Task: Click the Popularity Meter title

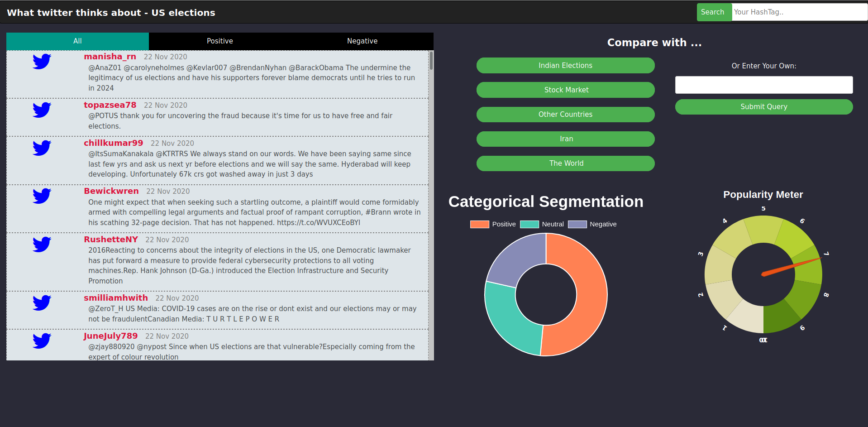Action: tap(763, 195)
